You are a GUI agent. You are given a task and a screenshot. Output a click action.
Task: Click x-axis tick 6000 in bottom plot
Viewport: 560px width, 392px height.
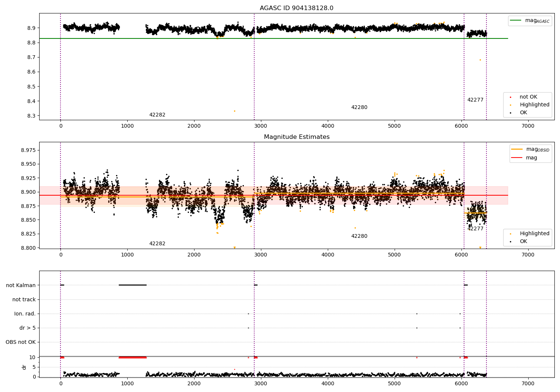point(461,383)
